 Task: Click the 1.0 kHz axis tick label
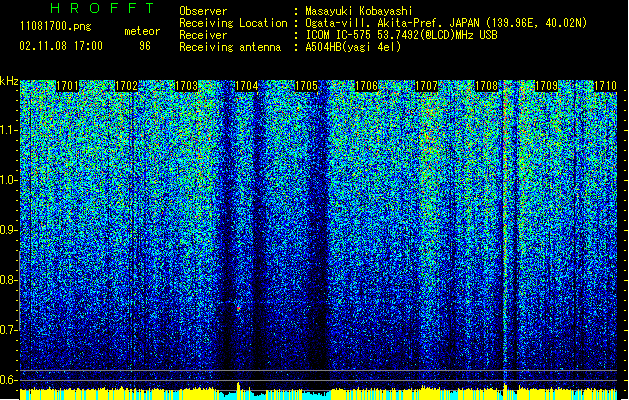coord(8,180)
